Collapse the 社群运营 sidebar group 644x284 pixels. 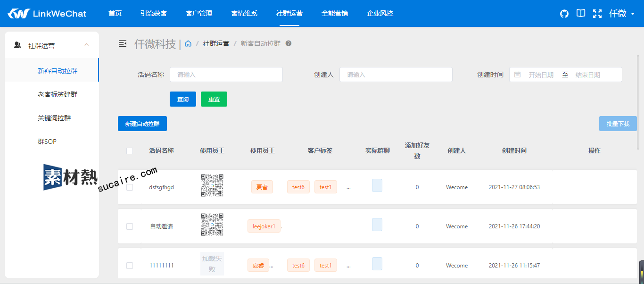86,45
